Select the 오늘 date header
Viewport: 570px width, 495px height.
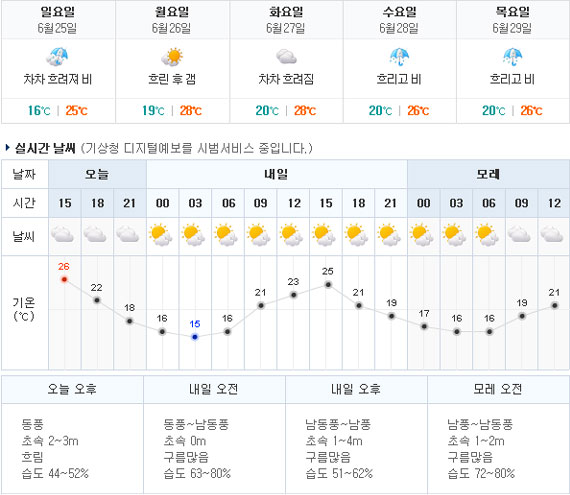(97, 174)
